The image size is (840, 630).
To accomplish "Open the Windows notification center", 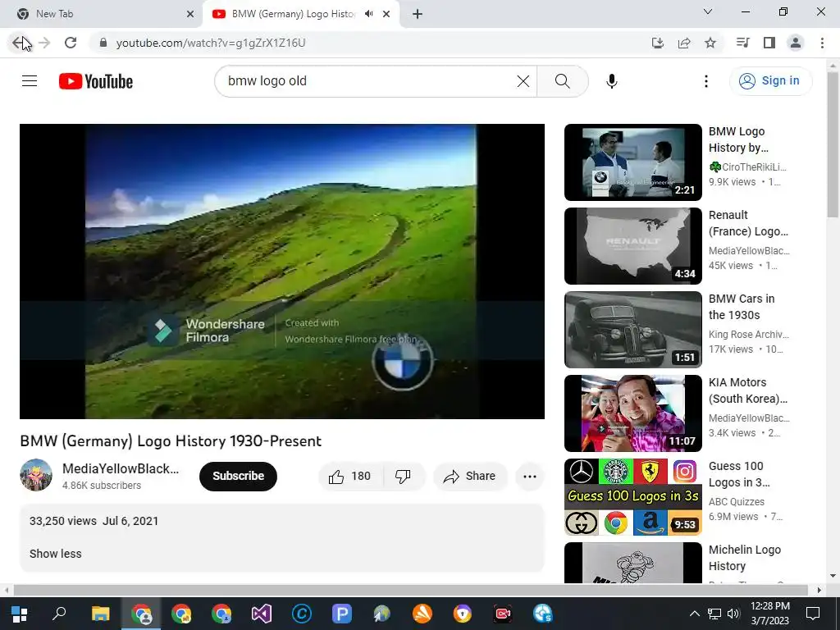I will [x=813, y=614].
